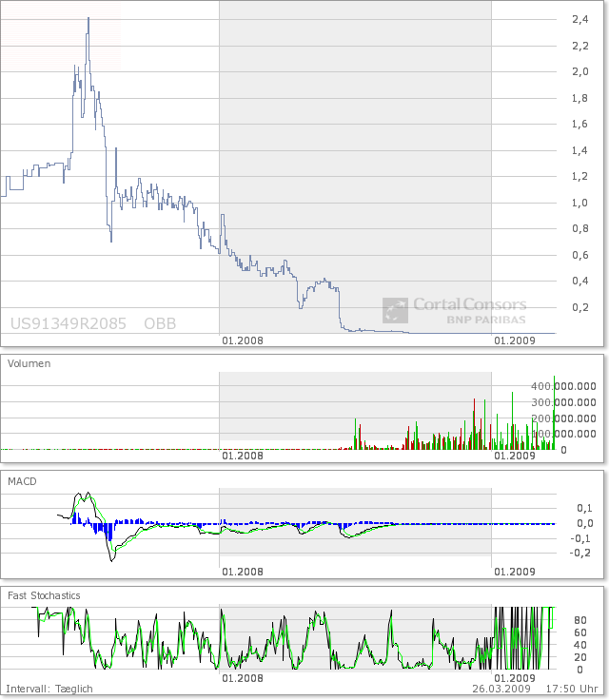This screenshot has height=700, width=609.
Task: Click the MACD panel title
Action: point(22,481)
